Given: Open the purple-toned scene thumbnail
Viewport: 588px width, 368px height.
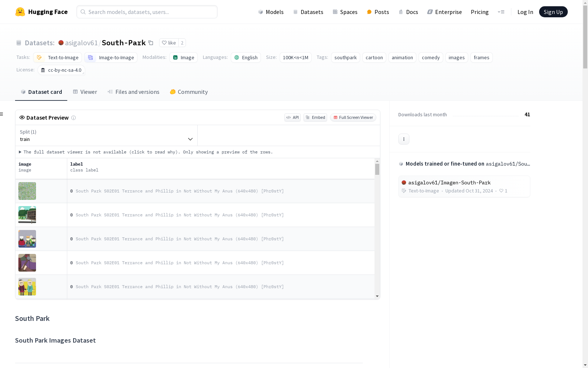Looking at the screenshot, I should pos(27,263).
